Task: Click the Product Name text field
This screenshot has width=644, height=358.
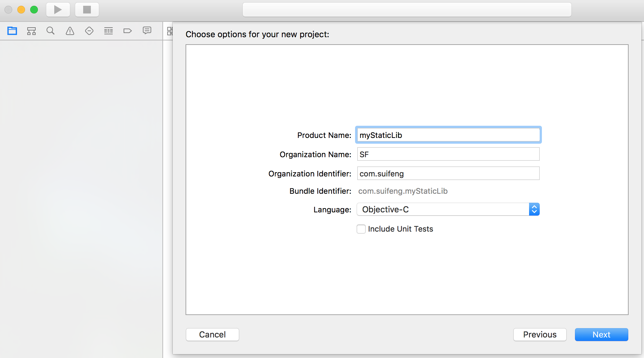Action: pyautogui.click(x=448, y=135)
